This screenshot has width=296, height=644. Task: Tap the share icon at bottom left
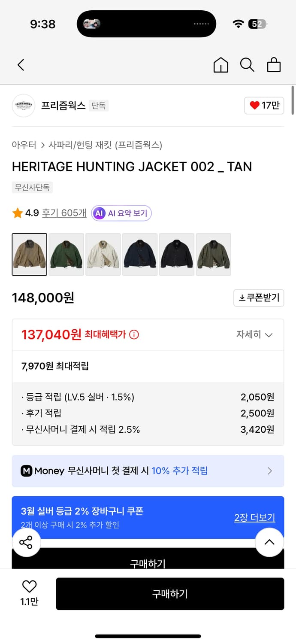click(26, 542)
